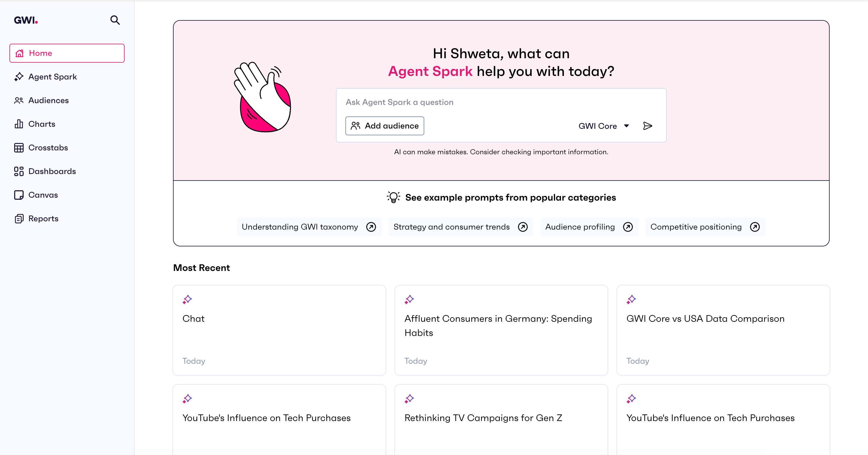Screen dimensions: 868x455
Task: Click the Canvas icon in sidebar
Action: [x=19, y=195]
